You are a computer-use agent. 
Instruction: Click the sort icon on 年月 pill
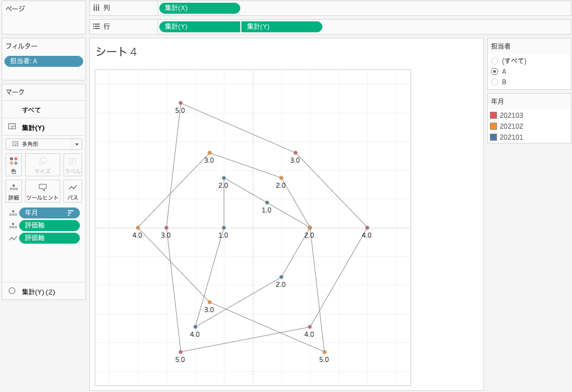pos(70,213)
